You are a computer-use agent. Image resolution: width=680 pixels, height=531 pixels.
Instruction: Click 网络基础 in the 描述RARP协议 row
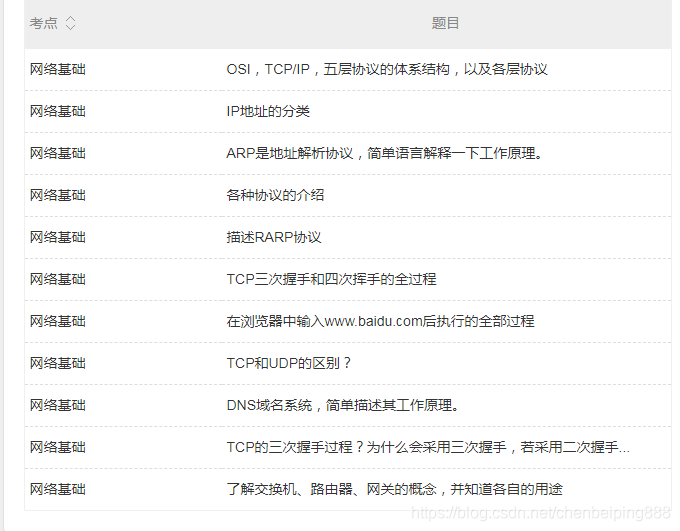[58, 237]
